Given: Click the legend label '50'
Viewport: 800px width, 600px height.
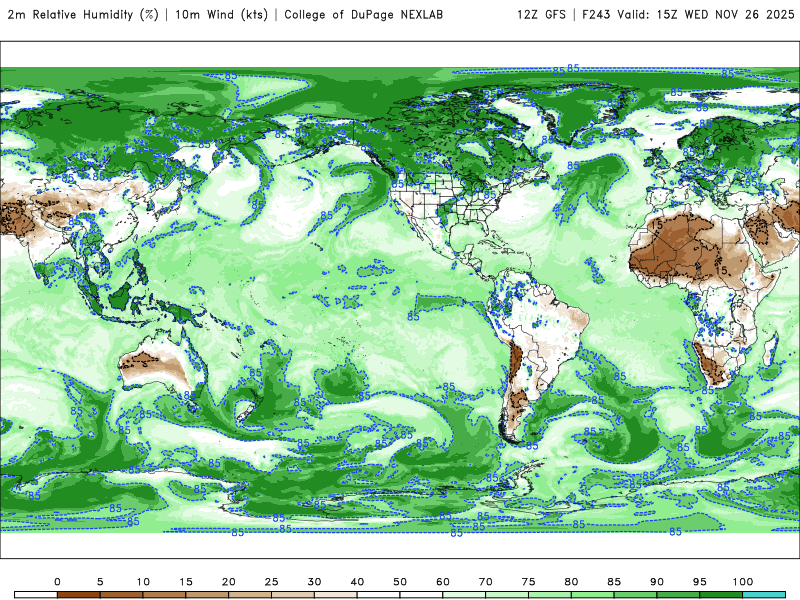Looking at the screenshot, I should coord(400,582).
